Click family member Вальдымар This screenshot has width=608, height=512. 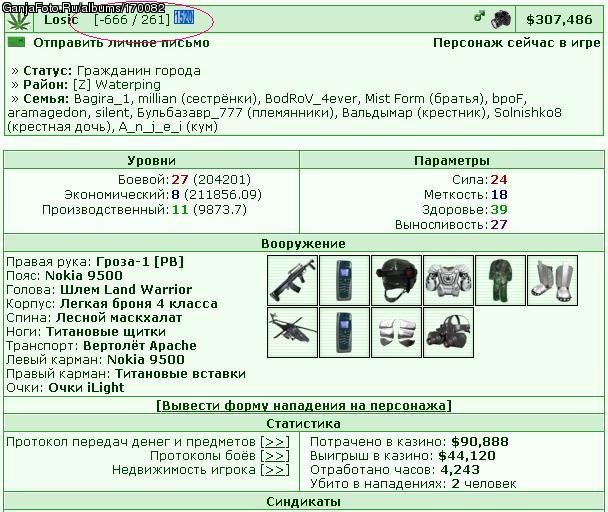pyautogui.click(x=378, y=112)
